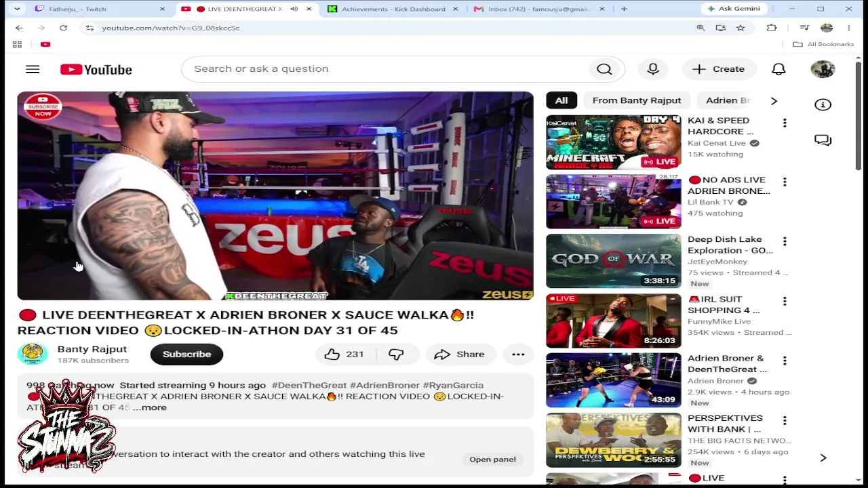The height and width of the screenshot is (488, 868).
Task: Click Open panel for live chat
Action: [493, 460]
